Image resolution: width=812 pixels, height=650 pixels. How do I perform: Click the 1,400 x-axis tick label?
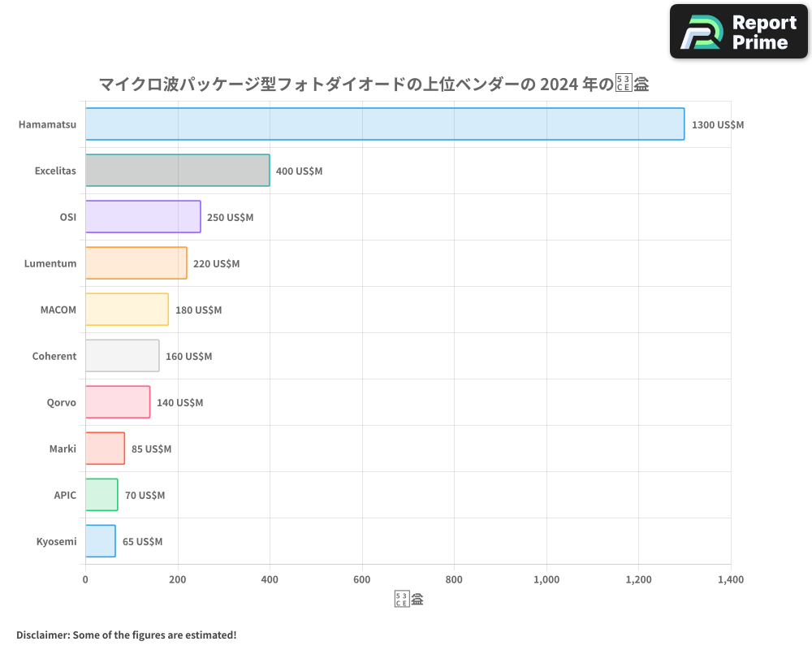(730, 580)
